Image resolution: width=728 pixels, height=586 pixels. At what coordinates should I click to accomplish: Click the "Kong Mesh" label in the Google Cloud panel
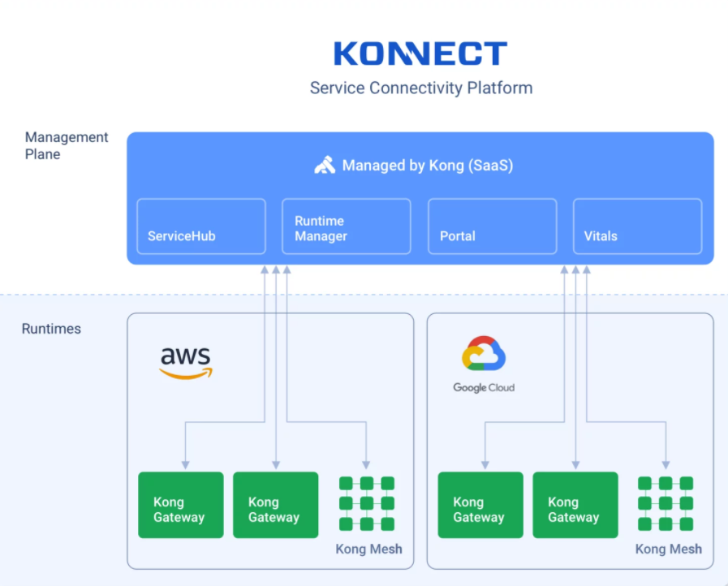669,549
